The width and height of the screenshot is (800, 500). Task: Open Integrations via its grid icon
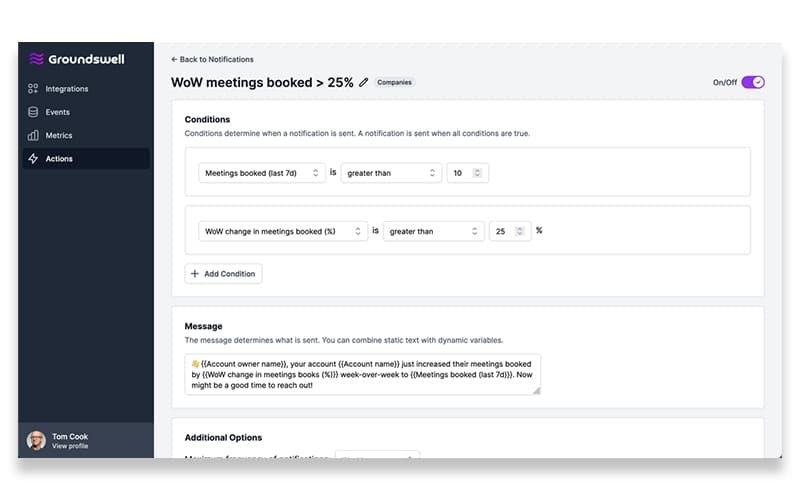coord(33,89)
